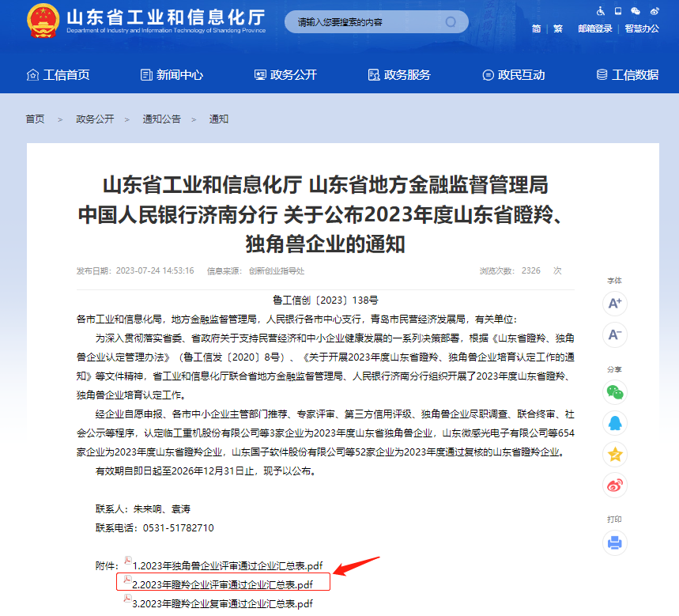Go to 通知公告 breadcrumb
This screenshot has height=616, width=679.
point(161,119)
